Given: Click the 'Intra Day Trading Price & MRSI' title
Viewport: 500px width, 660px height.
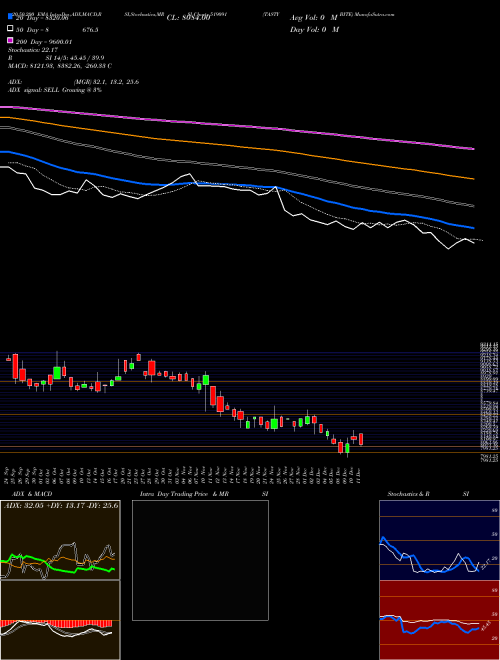Looking at the screenshot, I should coord(204,494).
